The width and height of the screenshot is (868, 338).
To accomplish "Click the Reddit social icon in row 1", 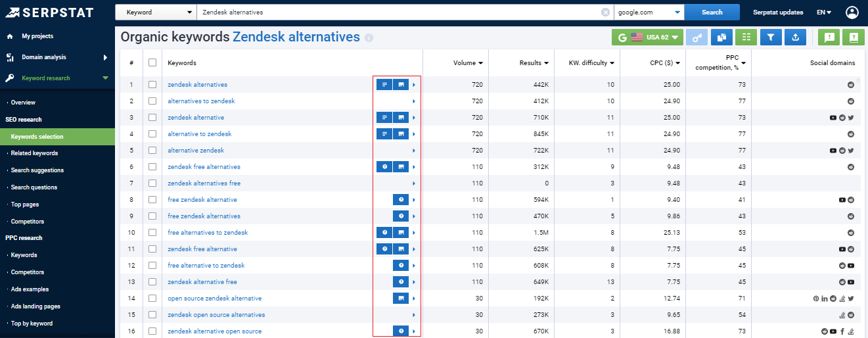I will coord(851,85).
